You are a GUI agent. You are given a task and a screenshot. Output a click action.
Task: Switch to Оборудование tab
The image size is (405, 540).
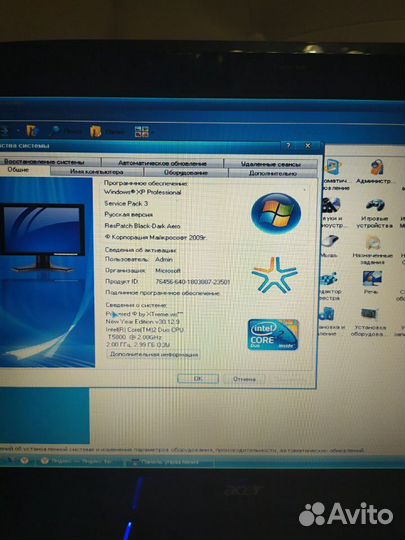pos(186,173)
